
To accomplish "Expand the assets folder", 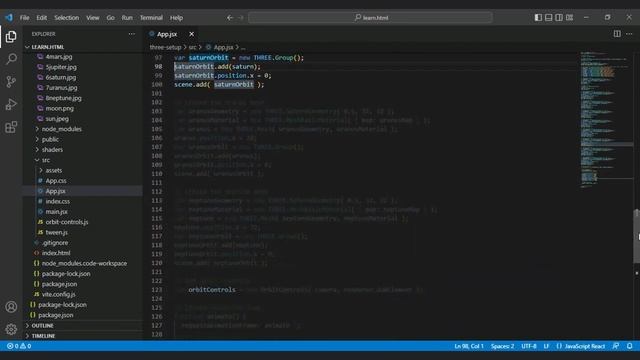I will [53, 170].
